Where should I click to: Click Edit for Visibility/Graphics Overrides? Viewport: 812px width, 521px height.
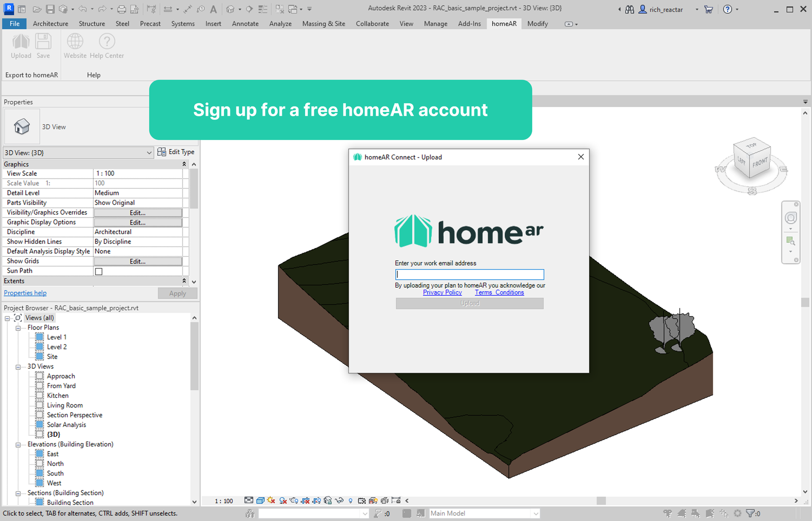pos(138,212)
